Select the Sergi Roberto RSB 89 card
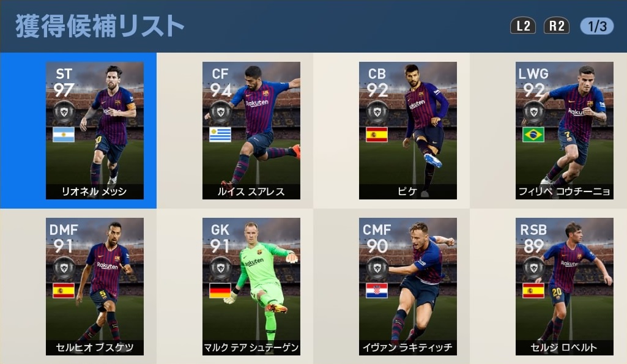This screenshot has width=627, height=364. click(564, 286)
